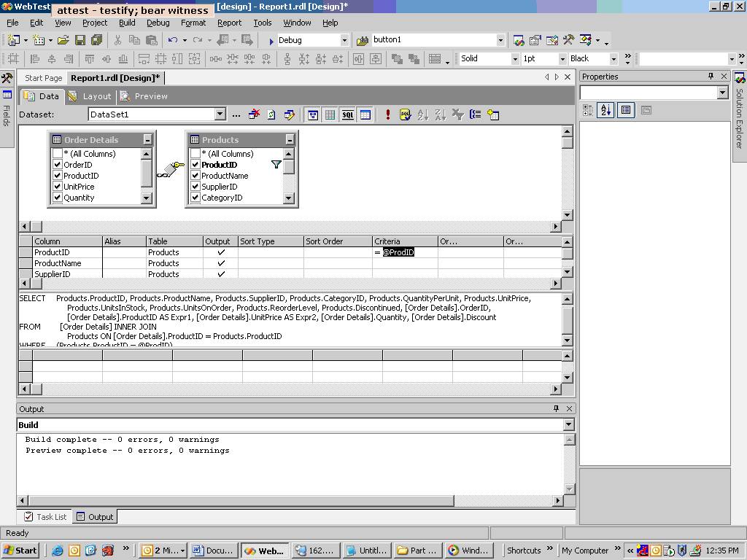Image resolution: width=747 pixels, height=560 pixels.
Task: Toggle the SQL pane icon
Action: click(x=348, y=114)
